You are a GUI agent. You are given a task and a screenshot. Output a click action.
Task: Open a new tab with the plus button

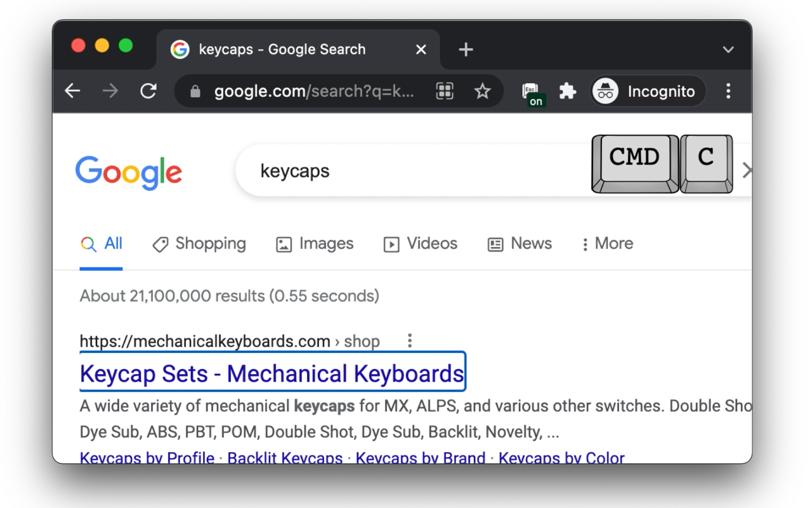click(466, 50)
